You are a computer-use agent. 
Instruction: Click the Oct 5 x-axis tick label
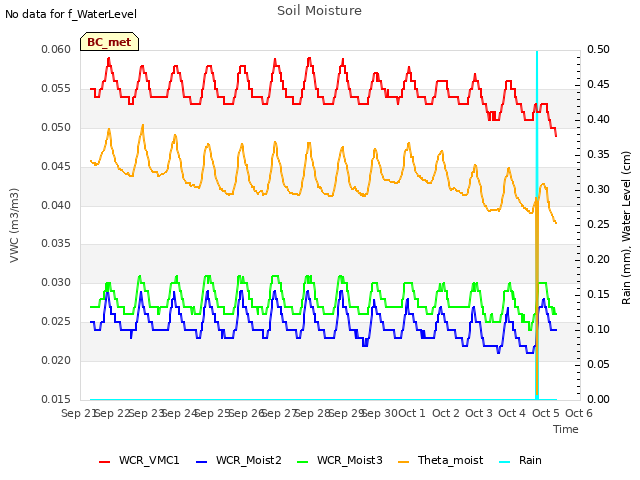546,413
